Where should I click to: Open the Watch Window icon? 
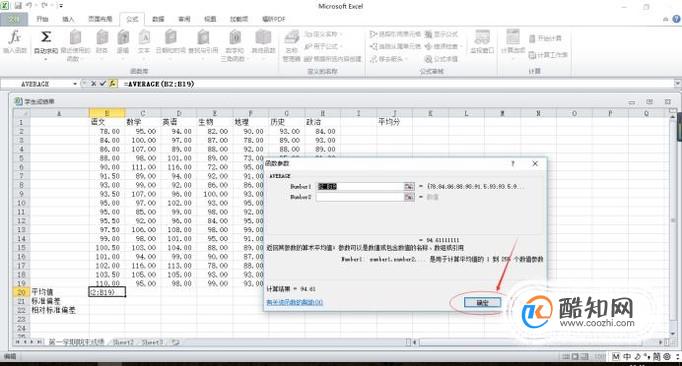point(482,42)
